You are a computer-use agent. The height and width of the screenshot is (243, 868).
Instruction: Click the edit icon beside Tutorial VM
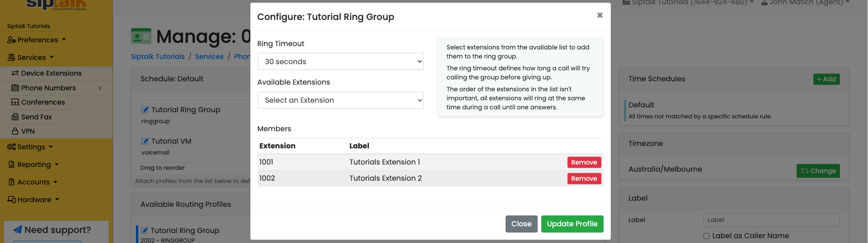point(145,141)
